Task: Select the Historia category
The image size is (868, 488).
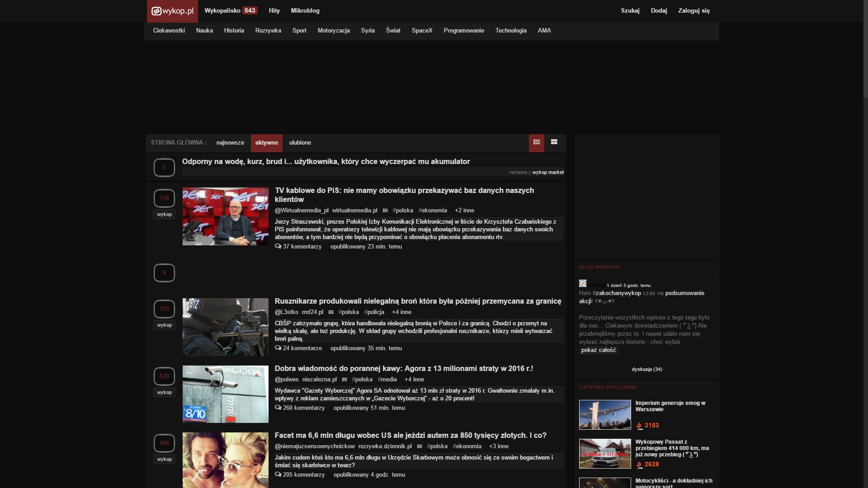Action: 234,30
